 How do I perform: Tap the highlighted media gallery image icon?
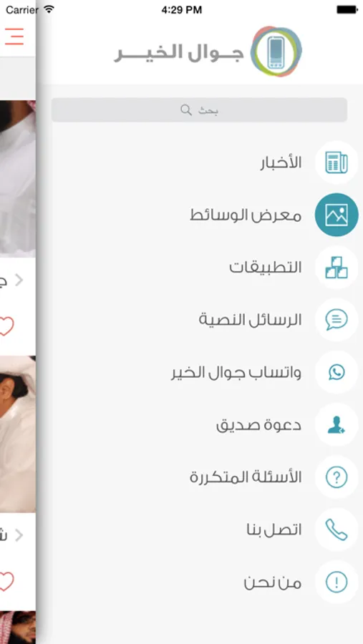coord(337,215)
